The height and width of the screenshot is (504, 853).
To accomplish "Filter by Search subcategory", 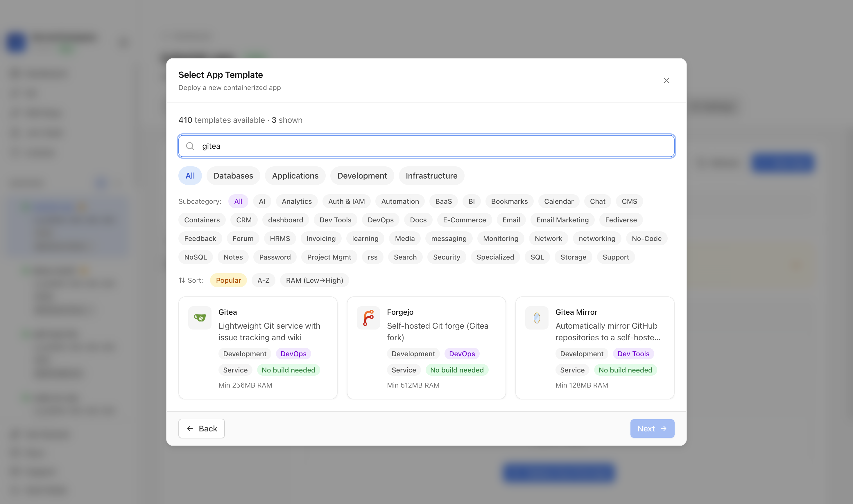I will coord(405,257).
